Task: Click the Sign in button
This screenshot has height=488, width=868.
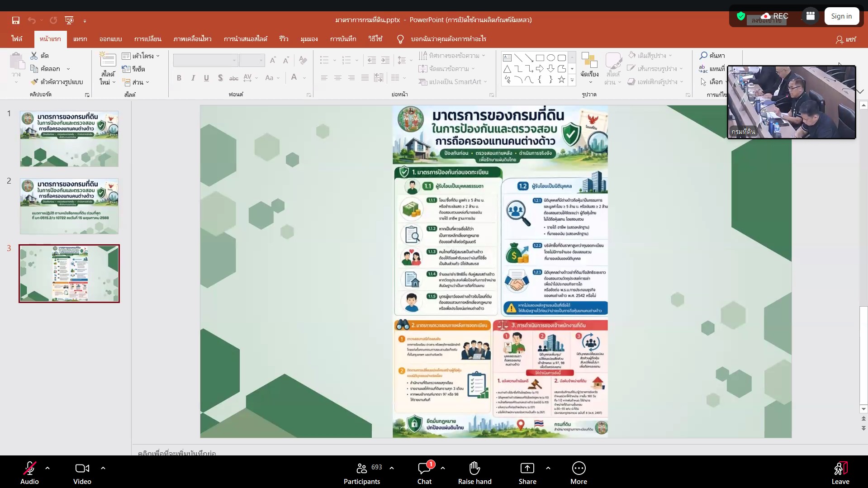Action: pos(841,16)
